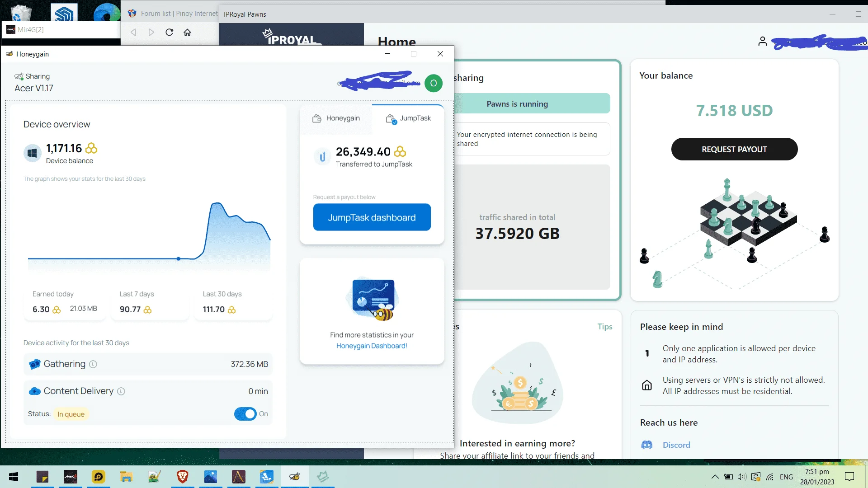The image size is (868, 488).
Task: Reload the browser page
Action: click(x=170, y=33)
